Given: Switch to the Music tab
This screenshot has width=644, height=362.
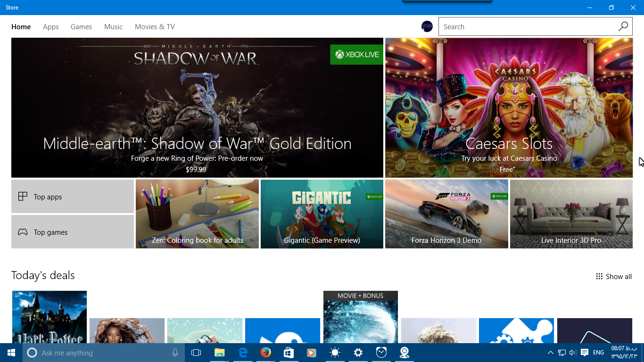Looking at the screenshot, I should (113, 27).
